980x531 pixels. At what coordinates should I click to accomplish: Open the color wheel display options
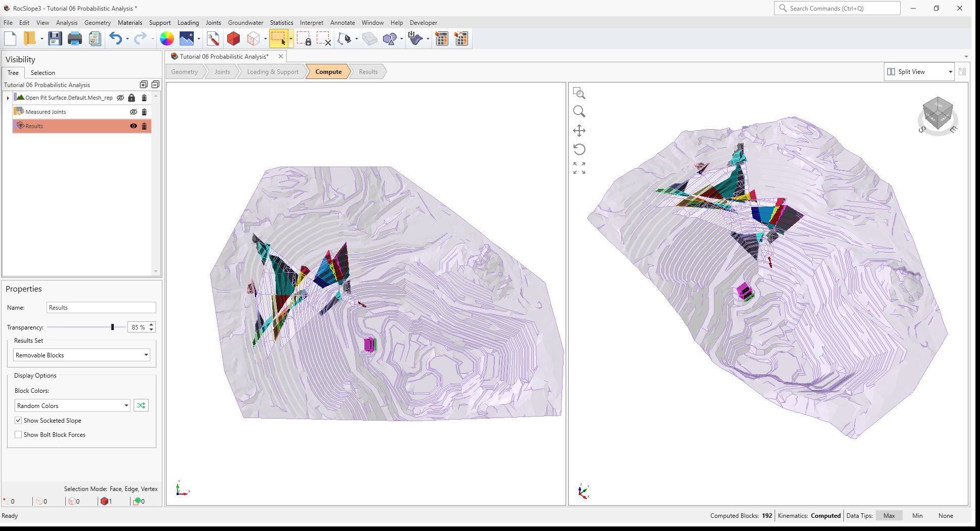pos(166,38)
